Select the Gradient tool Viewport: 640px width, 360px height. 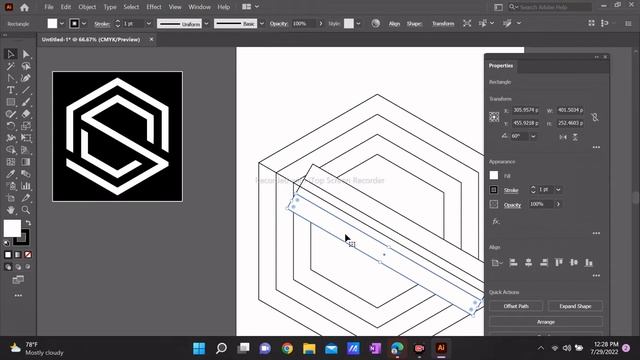coord(26,162)
